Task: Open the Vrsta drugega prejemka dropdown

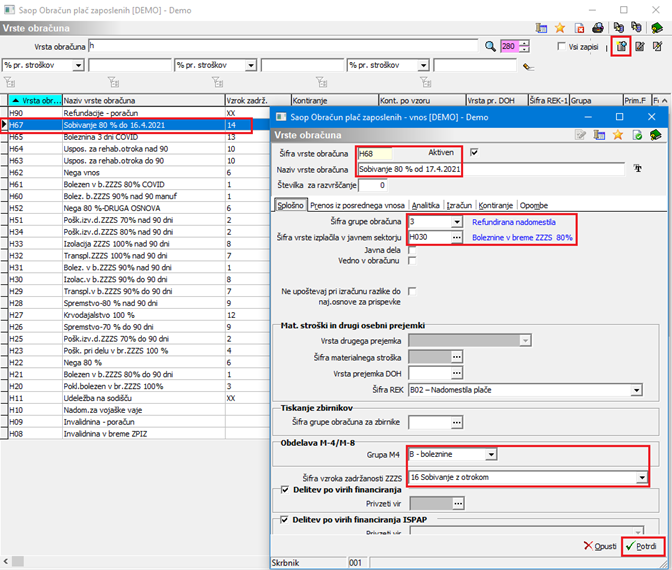Action: pos(526,341)
